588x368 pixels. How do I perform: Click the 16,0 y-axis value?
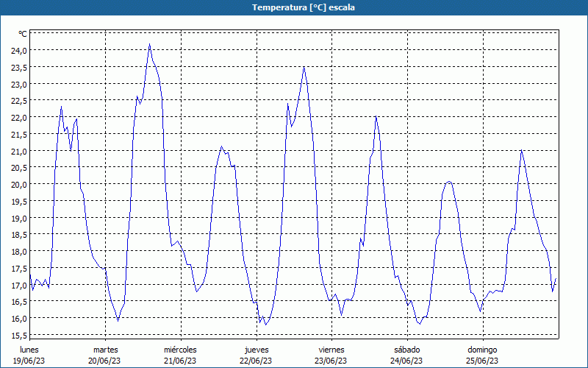click(x=19, y=319)
